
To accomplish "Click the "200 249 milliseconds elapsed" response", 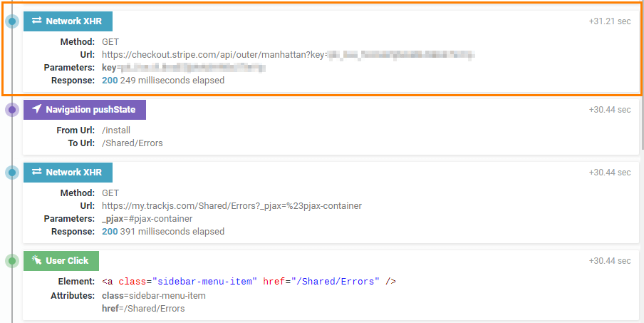I will pos(163,81).
